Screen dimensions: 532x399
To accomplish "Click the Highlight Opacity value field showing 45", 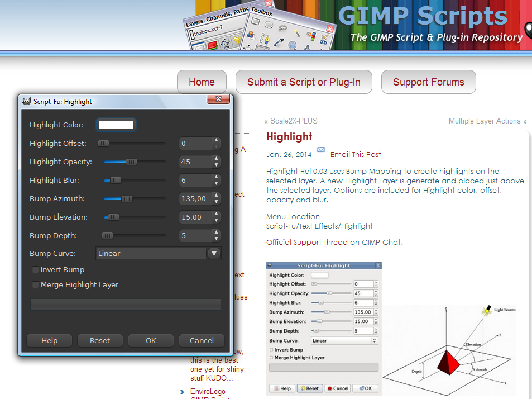I will [196, 161].
